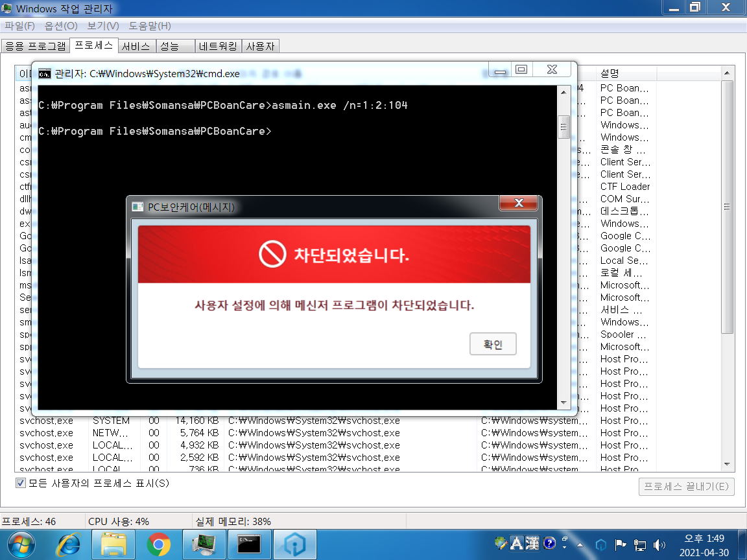Click the volume speaker tray icon
Image resolution: width=747 pixels, height=560 pixels.
pos(659,544)
